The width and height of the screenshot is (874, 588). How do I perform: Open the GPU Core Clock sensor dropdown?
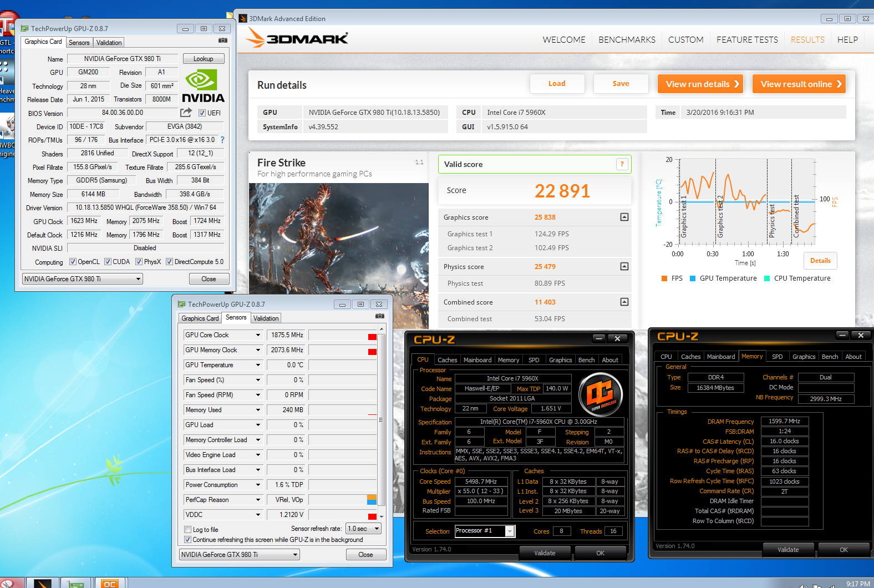click(x=258, y=335)
